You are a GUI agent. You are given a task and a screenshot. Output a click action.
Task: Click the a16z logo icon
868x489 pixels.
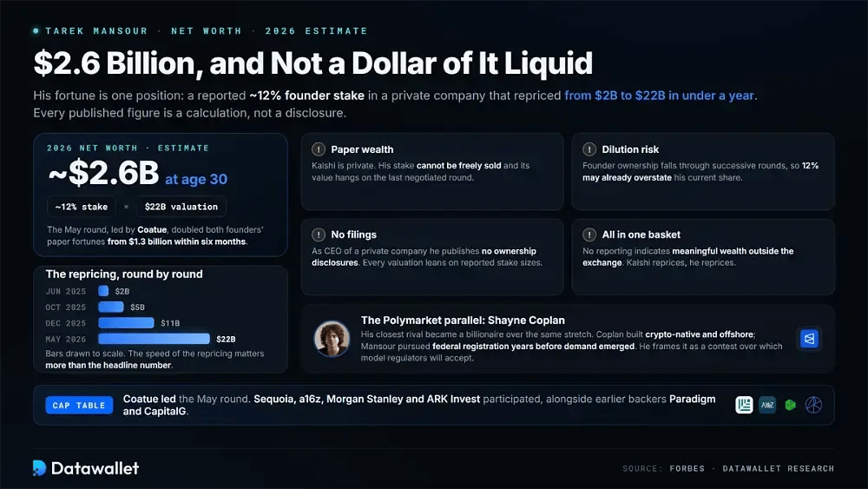[767, 405]
